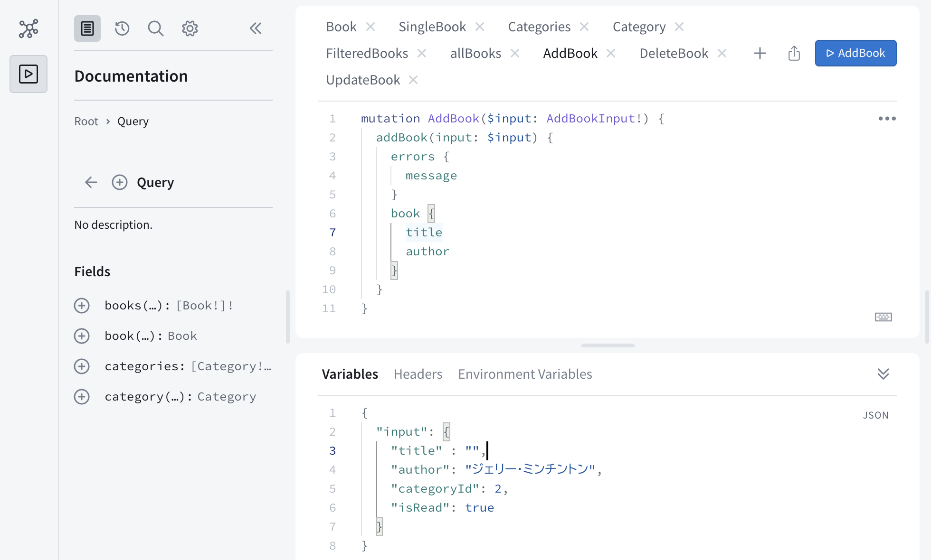Open the Apollo schema graph icon
Image resolution: width=931 pixels, height=560 pixels.
[28, 28]
